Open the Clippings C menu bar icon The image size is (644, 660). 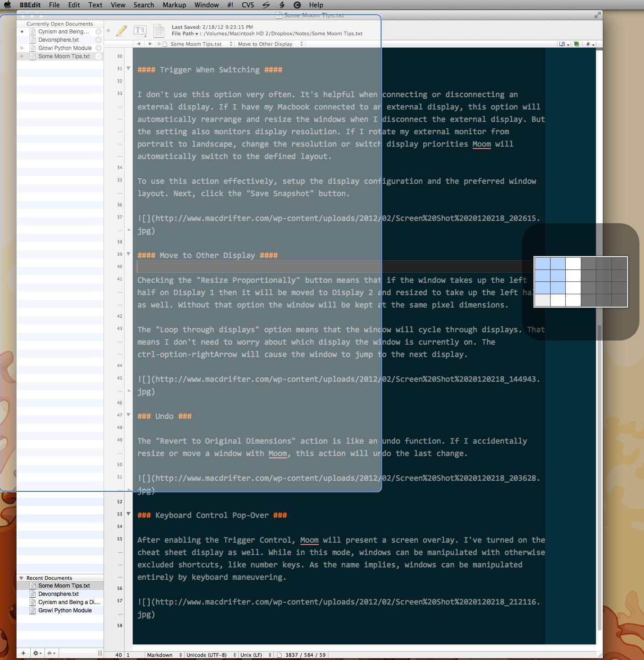297,5
